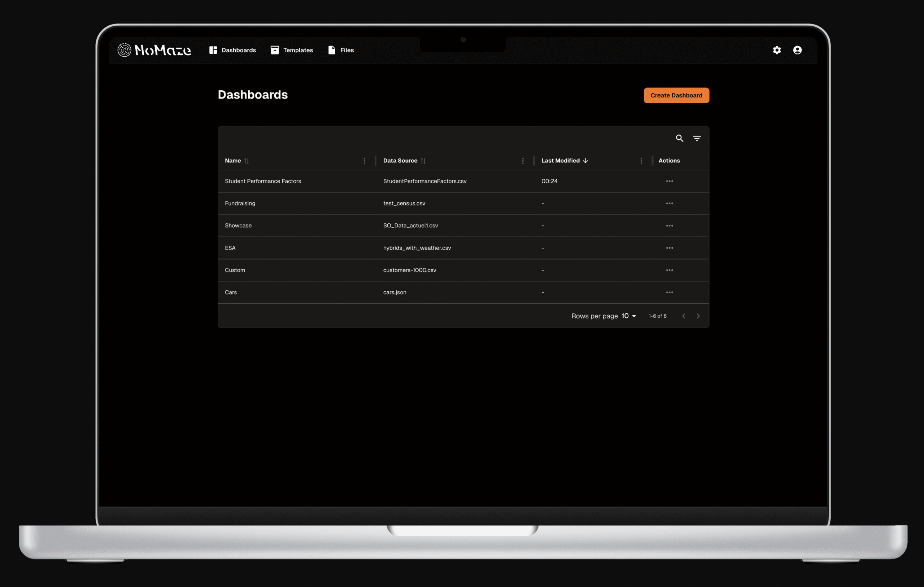Toggle sort on Name column

247,161
